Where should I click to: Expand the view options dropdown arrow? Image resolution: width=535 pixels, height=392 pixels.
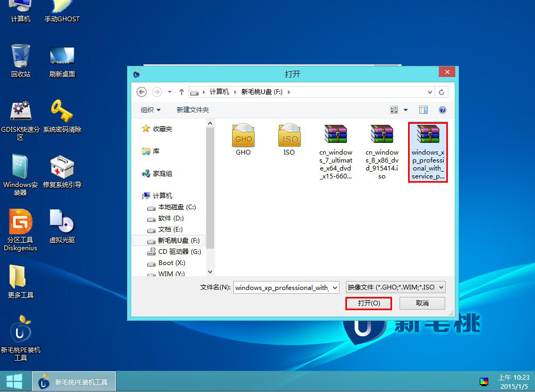(406, 110)
